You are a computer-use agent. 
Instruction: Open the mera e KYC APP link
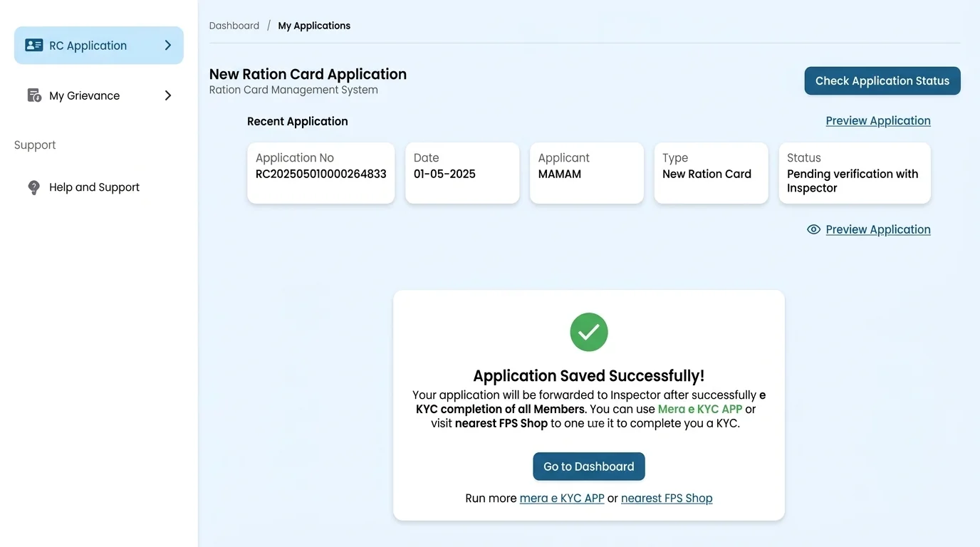coord(562,498)
